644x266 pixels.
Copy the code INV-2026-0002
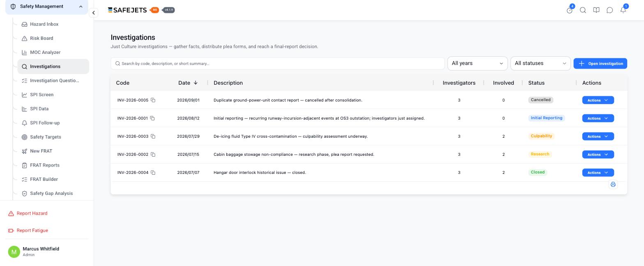153,155
